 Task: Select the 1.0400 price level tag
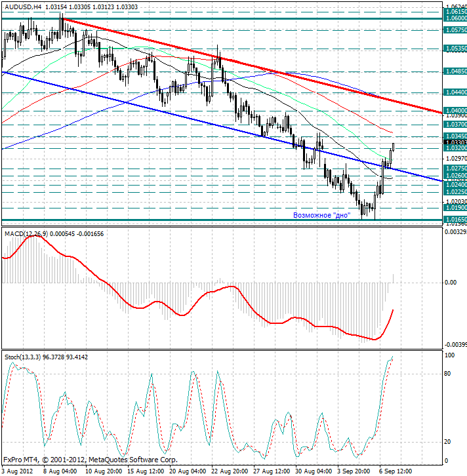click(455, 111)
